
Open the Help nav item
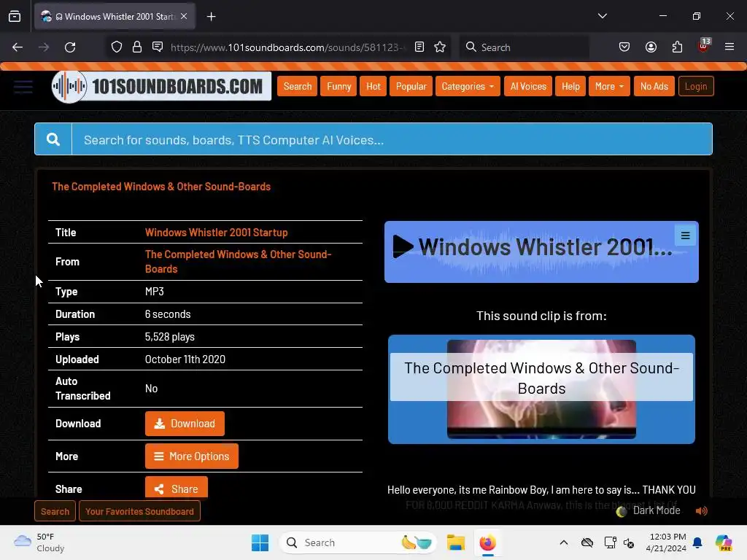pos(570,86)
